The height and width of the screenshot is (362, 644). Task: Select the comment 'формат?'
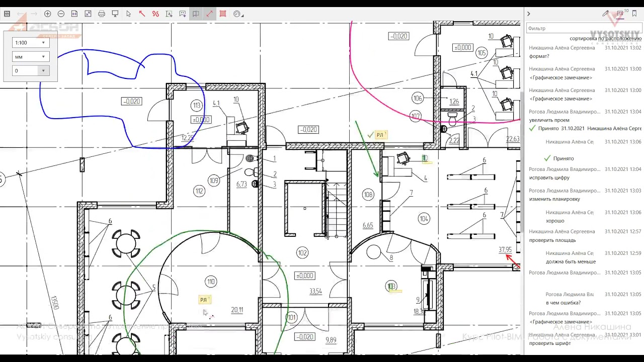tap(539, 56)
